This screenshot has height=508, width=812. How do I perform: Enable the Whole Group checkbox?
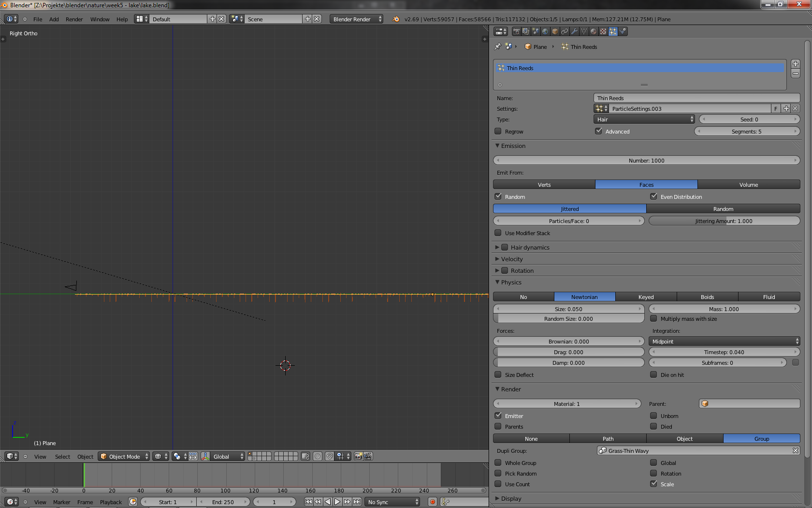[498, 463]
